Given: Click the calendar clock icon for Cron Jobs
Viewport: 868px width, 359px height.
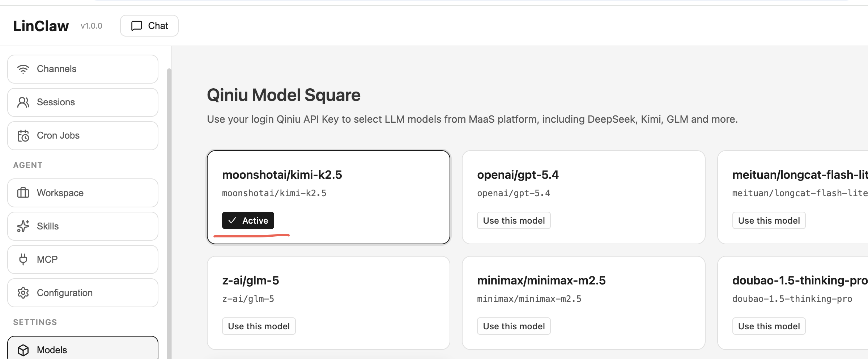Looking at the screenshot, I should 23,136.
